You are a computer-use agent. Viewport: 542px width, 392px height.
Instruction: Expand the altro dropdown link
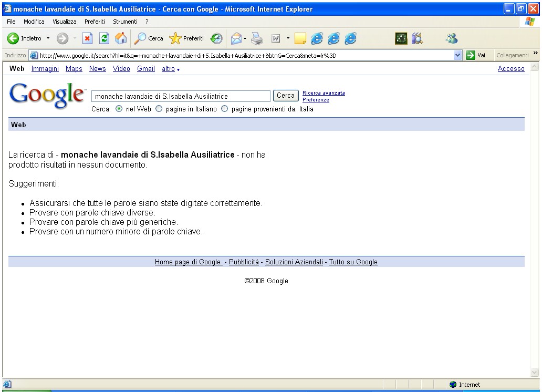coord(170,68)
